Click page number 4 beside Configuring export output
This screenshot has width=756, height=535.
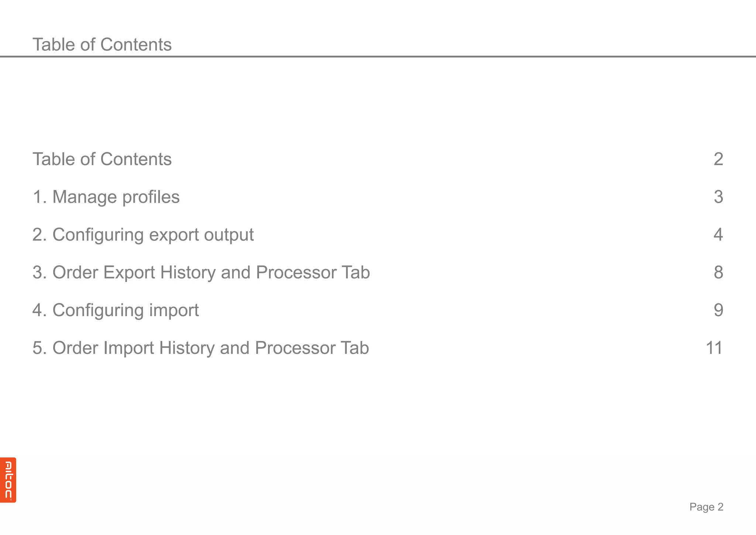click(x=718, y=235)
